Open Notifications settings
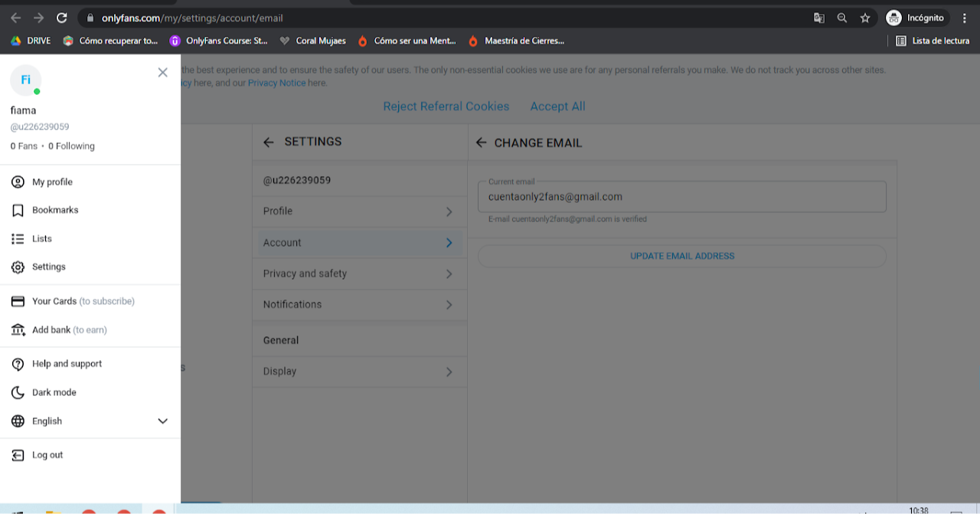 (359, 304)
